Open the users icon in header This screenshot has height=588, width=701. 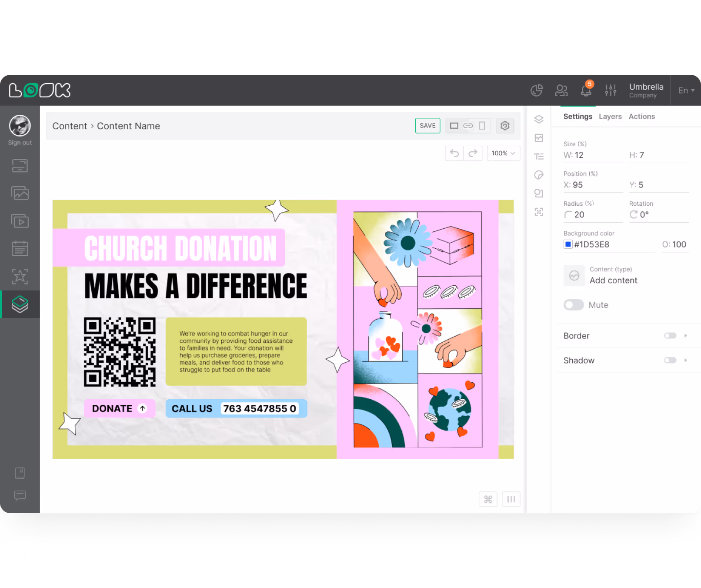[x=561, y=90]
